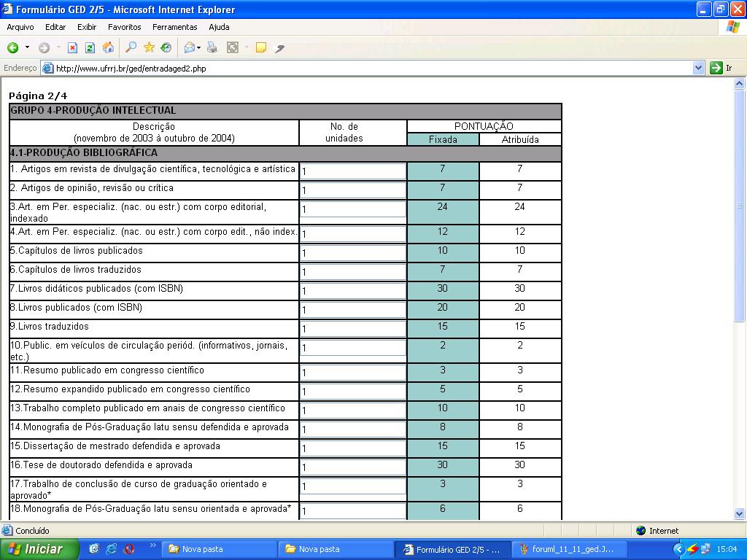Click the vertical scrollbar up arrow
747x560 pixels.
739,84
